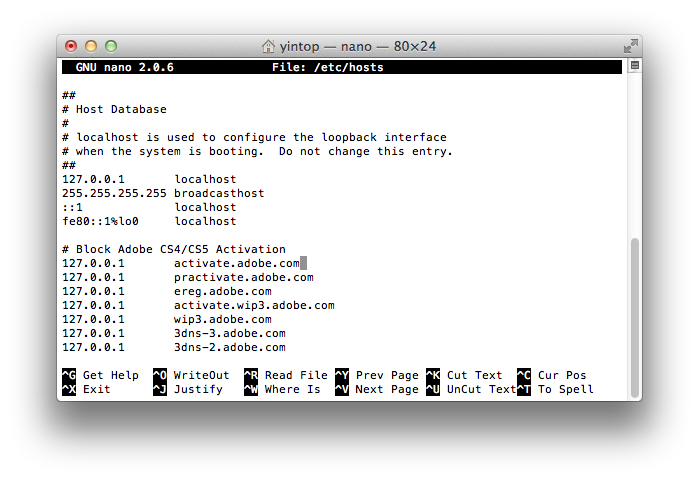Screen dimensions: 699x480
Task: Click the 'wip3.adobe.com' hostname
Action: coord(222,320)
